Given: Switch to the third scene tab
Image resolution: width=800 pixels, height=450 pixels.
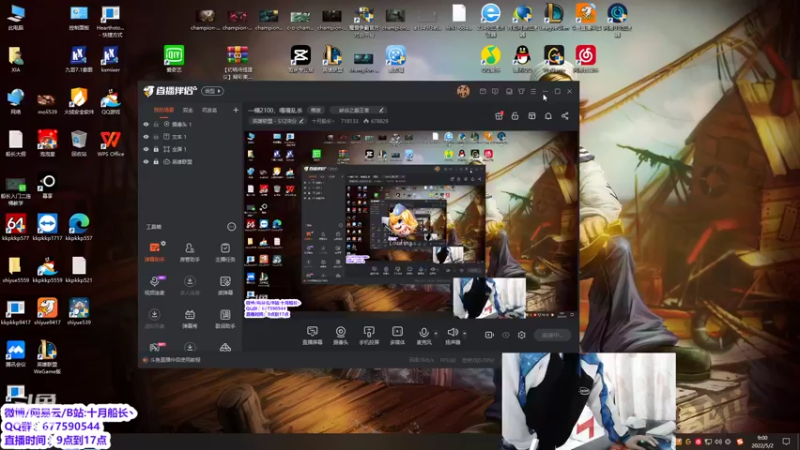Looking at the screenshot, I should [x=209, y=110].
